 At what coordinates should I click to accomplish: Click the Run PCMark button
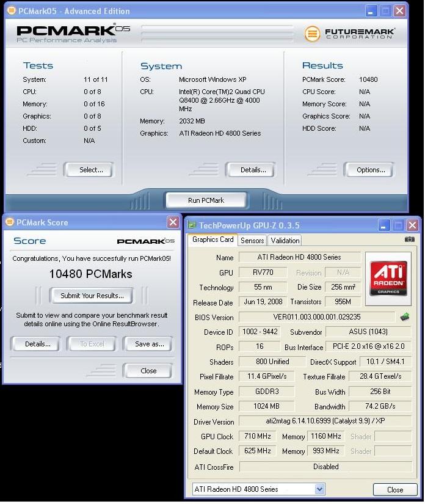coord(206,200)
